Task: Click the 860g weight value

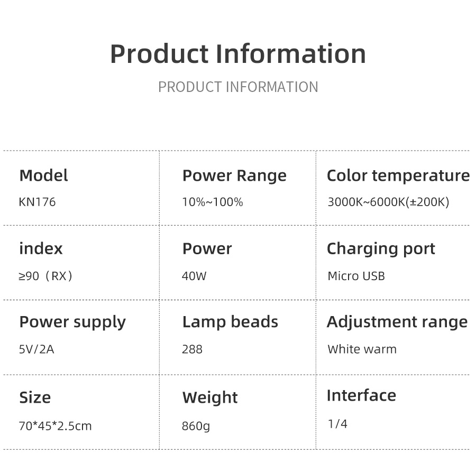Action: pyautogui.click(x=196, y=425)
